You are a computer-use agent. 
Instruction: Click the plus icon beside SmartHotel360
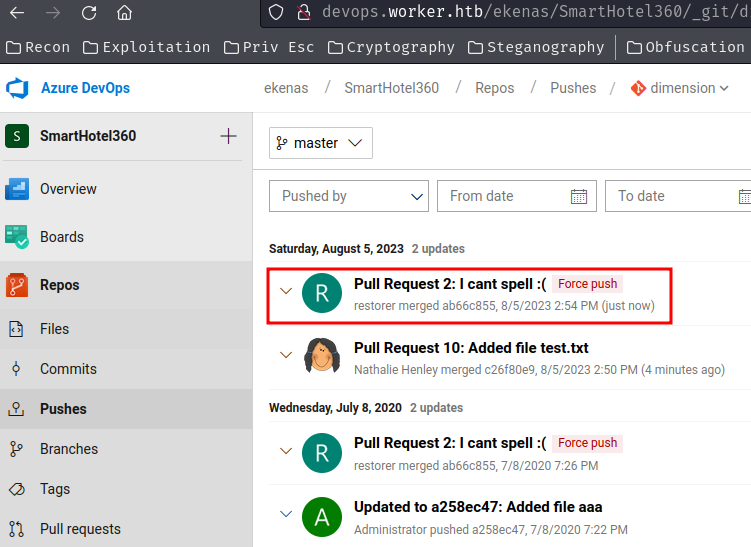(x=228, y=136)
